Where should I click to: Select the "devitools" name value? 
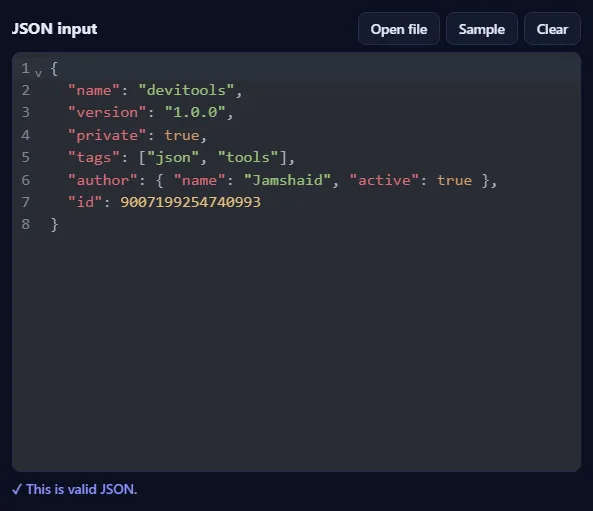186,90
